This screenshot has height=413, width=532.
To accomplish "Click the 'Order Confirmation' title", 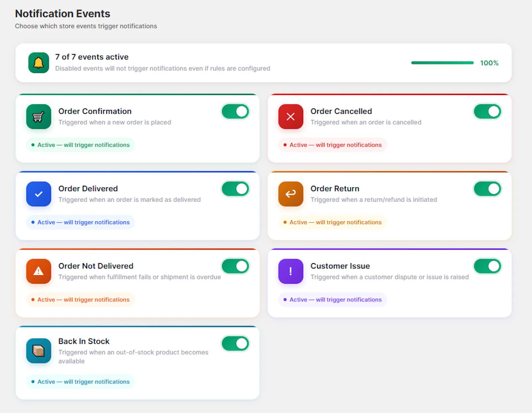I will pos(95,111).
